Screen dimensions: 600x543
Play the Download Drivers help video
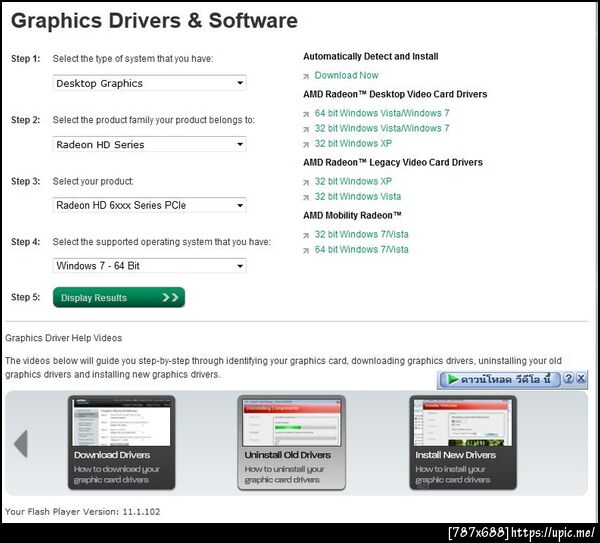click(122, 442)
